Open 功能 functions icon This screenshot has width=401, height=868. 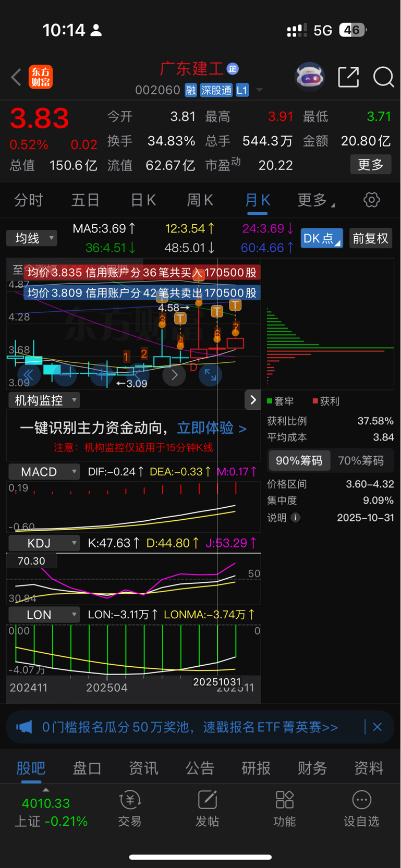[x=284, y=809]
